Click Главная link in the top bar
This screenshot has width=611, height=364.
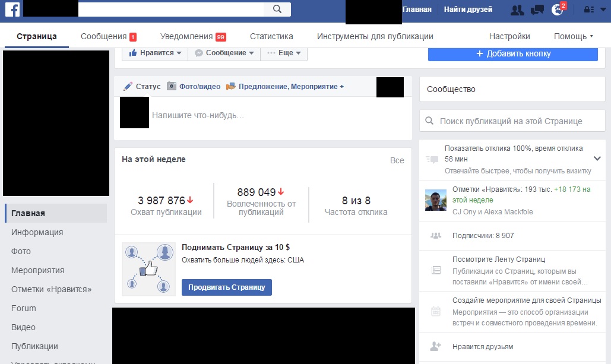(x=417, y=10)
